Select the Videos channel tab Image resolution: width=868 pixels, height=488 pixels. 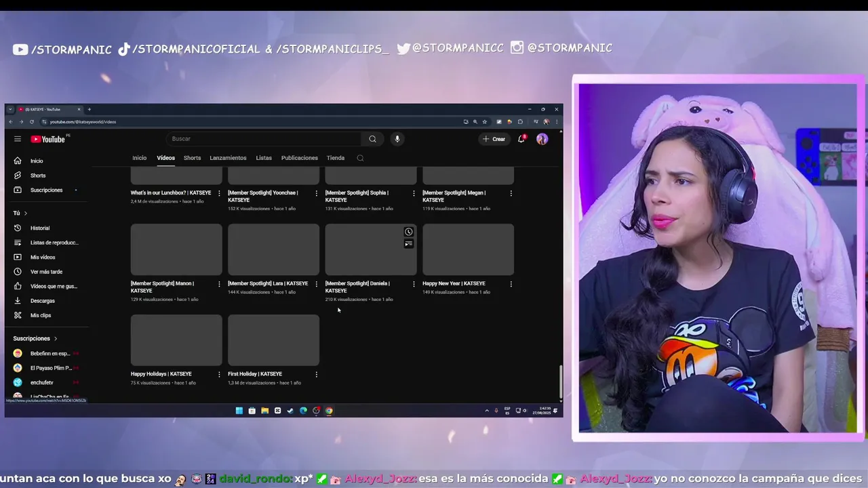165,158
